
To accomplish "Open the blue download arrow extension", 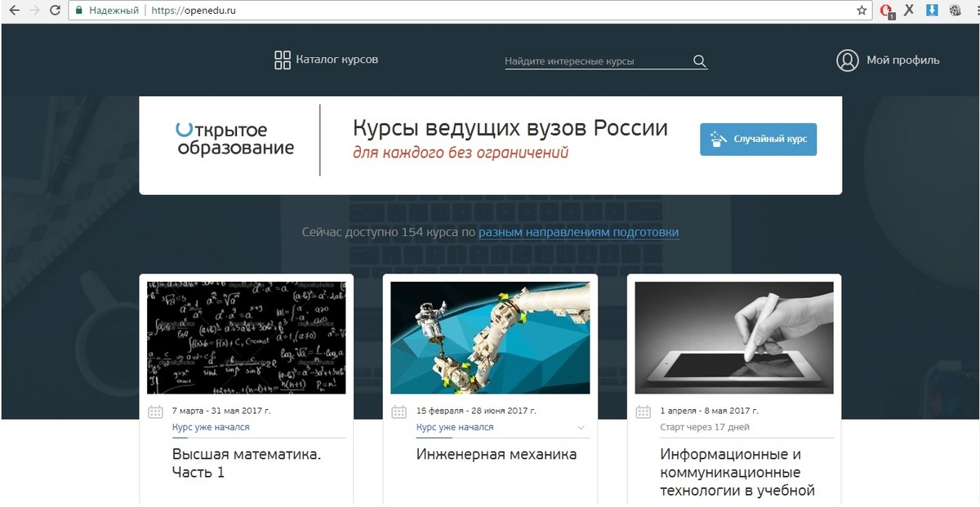I will click(x=932, y=11).
